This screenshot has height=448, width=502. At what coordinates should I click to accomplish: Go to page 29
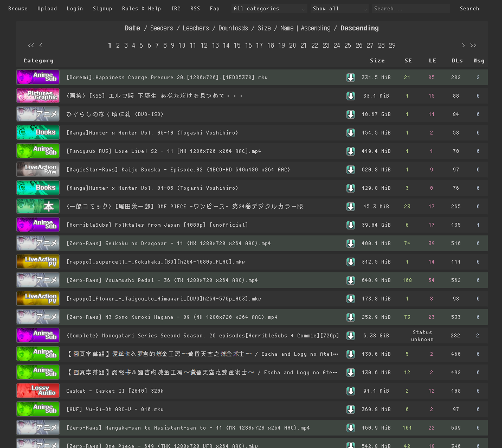tap(392, 46)
